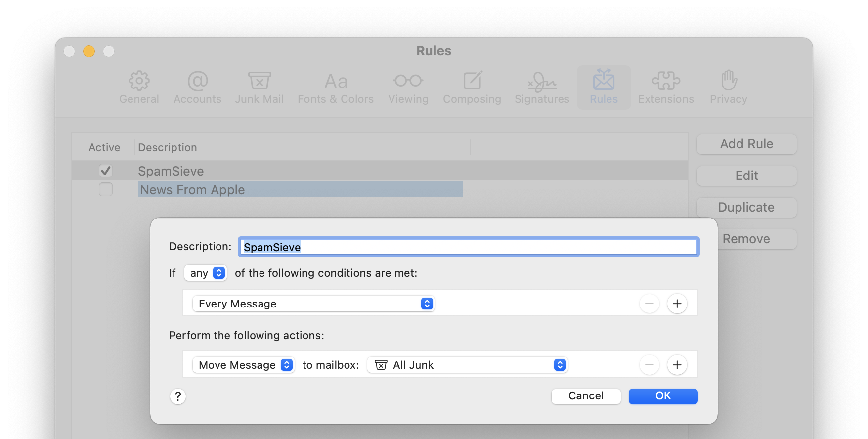Viewport: 868px width, 439px height.
Task: Select the News From Apple rule
Action: pyautogui.click(x=380, y=189)
